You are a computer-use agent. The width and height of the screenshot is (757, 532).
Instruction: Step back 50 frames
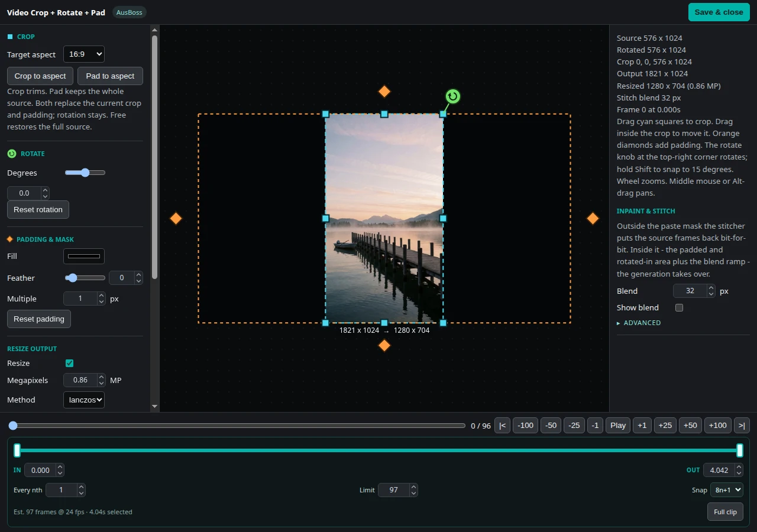551,426
